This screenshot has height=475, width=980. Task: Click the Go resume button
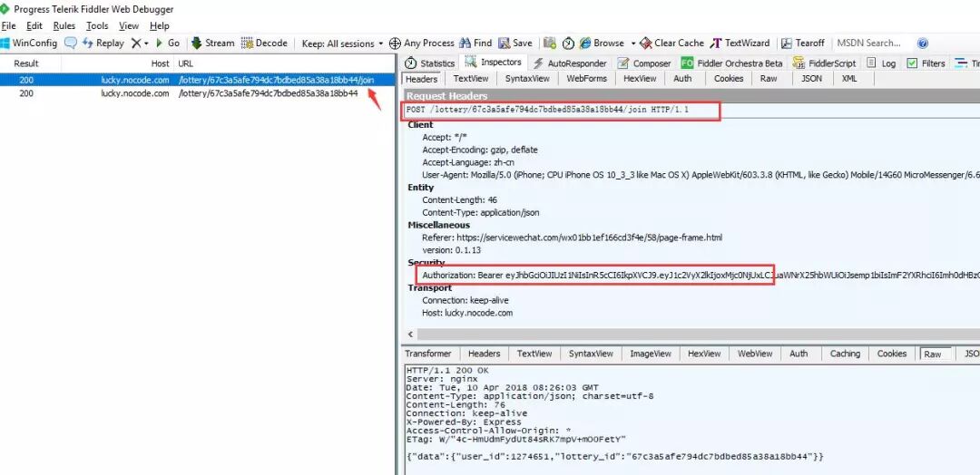168,44
